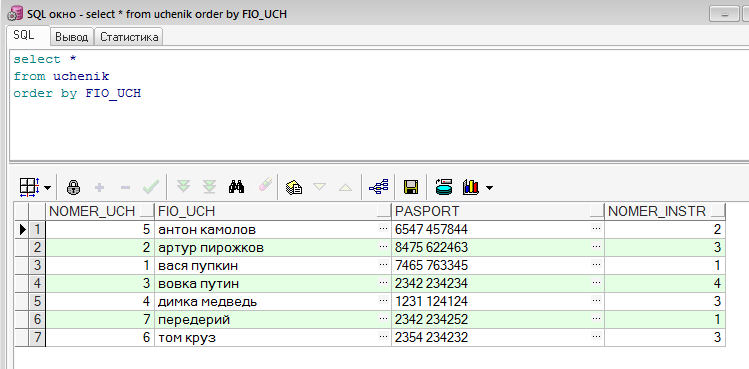Open cell editor for том круз name

point(384,337)
